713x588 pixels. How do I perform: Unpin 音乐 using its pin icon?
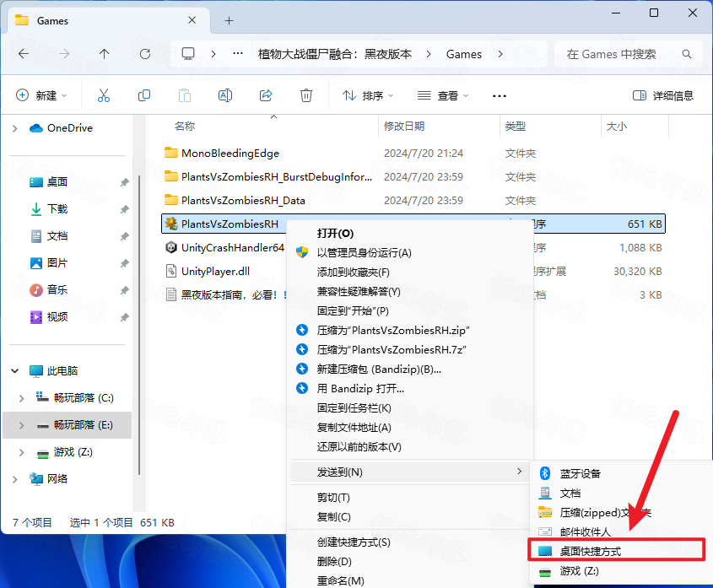click(x=124, y=290)
